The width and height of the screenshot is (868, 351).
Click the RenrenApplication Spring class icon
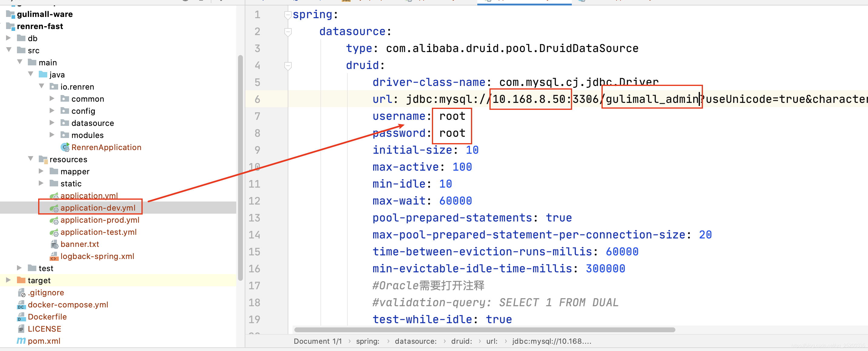pos(65,147)
